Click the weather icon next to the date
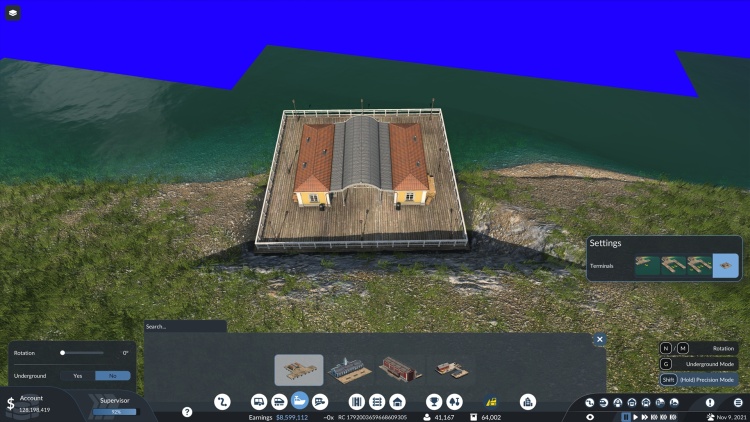750x422 pixels. pyautogui.click(x=710, y=417)
